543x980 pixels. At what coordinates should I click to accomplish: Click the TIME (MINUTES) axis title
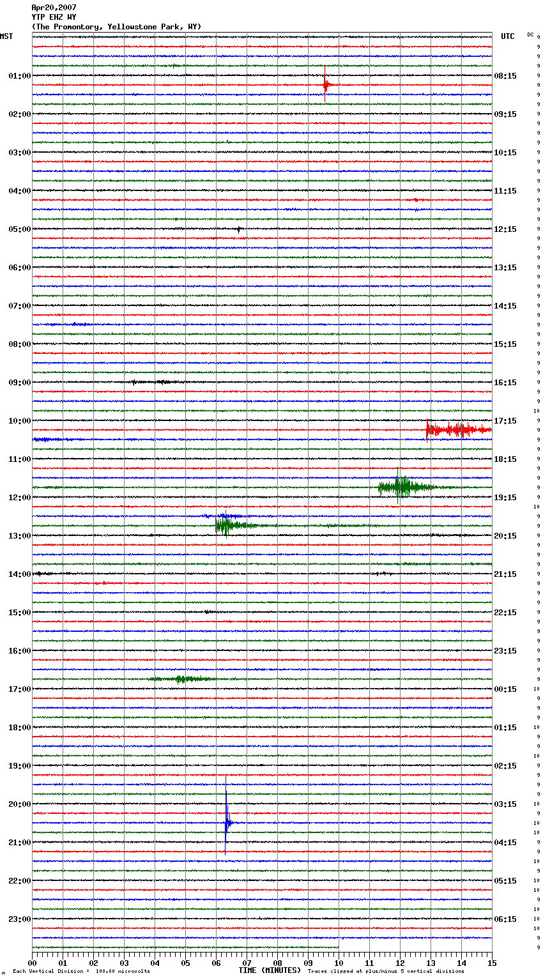click(x=270, y=970)
